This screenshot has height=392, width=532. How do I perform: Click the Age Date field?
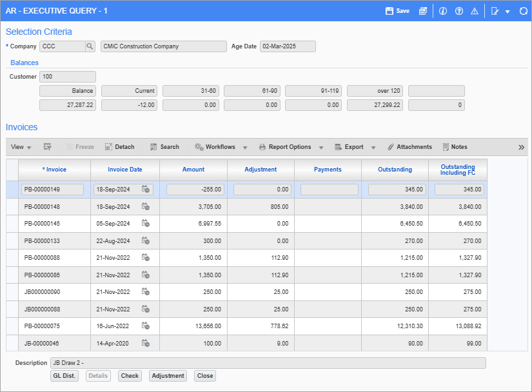coord(288,46)
